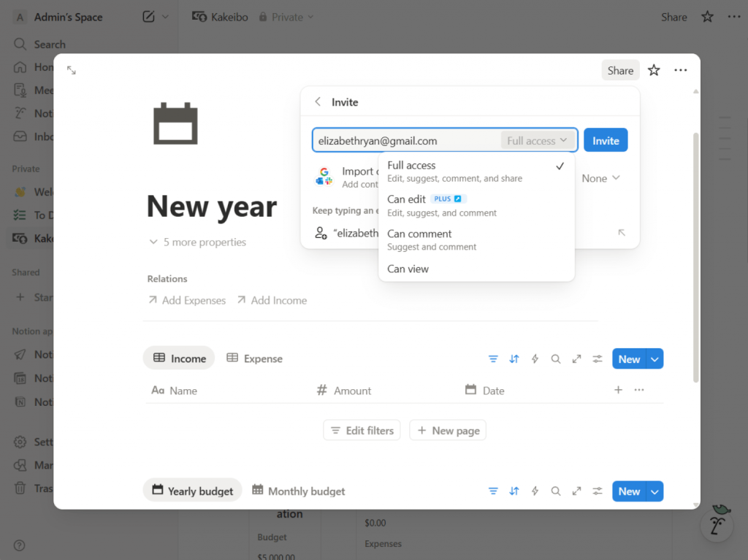748x560 pixels.
Task: Click the Date column header
Action: click(485, 391)
